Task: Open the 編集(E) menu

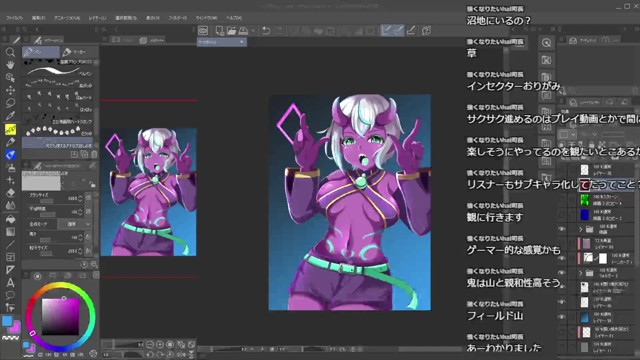Action: tap(39, 18)
